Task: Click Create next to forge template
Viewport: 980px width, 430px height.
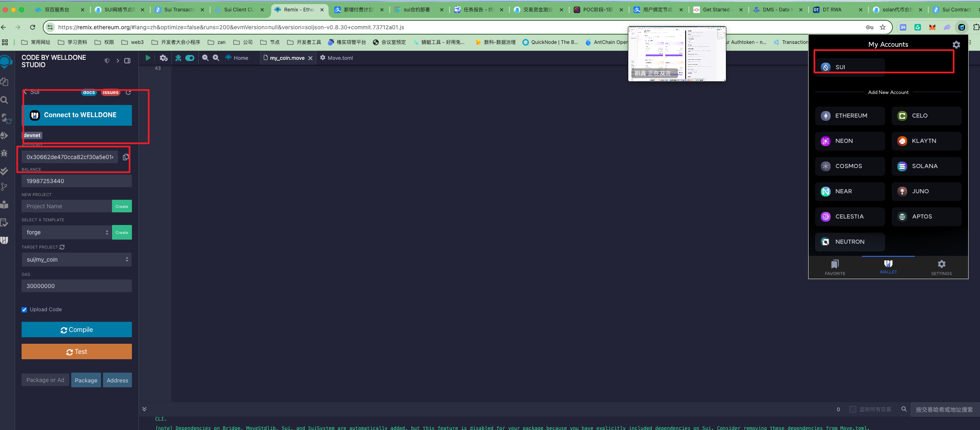Action: coord(122,232)
